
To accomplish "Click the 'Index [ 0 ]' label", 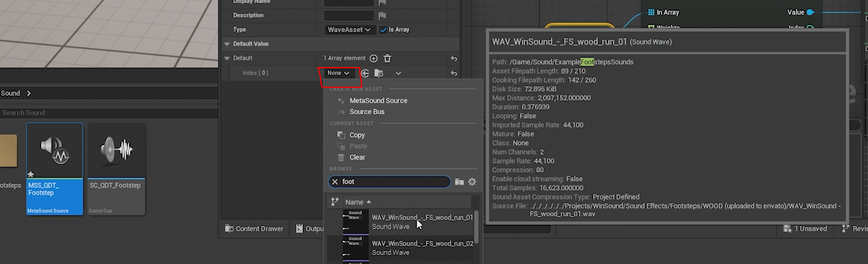I will point(255,73).
